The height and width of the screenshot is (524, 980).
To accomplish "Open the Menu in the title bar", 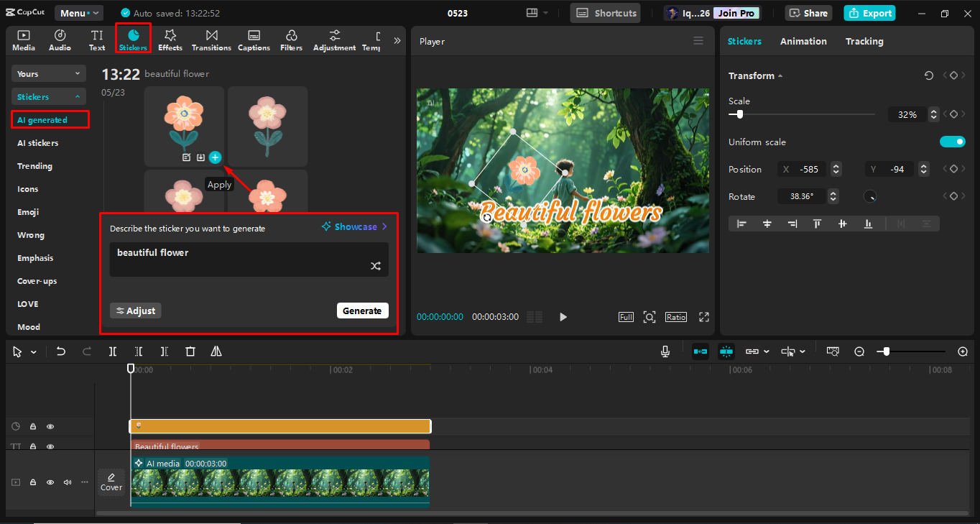I will coord(78,12).
